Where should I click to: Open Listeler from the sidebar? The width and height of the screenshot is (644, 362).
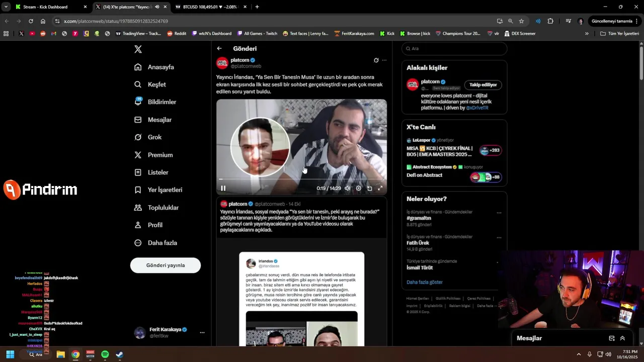click(151, 172)
